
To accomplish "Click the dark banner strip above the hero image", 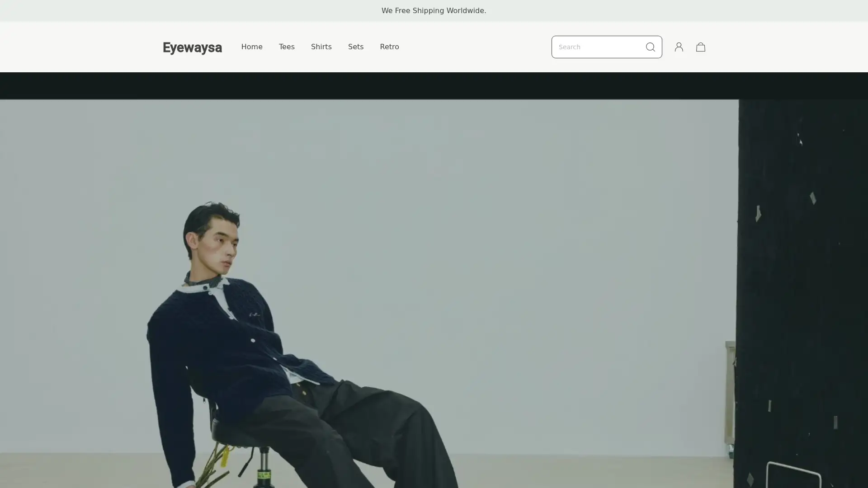I will click(x=434, y=85).
